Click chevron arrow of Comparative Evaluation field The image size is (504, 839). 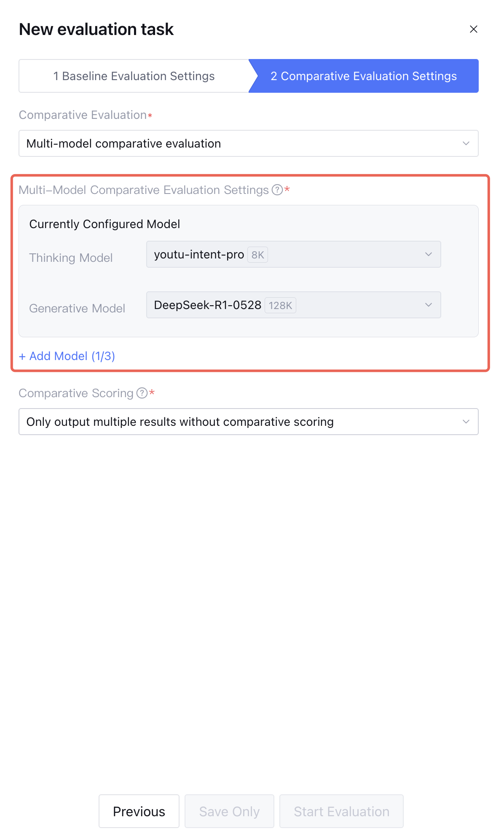pyautogui.click(x=466, y=143)
